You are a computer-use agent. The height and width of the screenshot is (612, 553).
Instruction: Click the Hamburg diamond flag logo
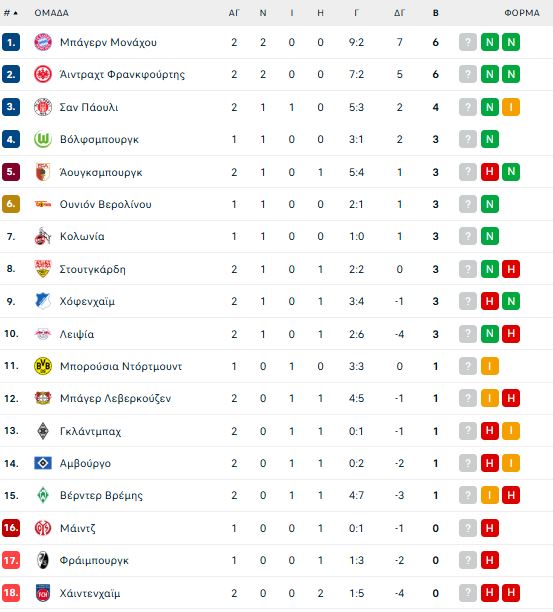(43, 463)
